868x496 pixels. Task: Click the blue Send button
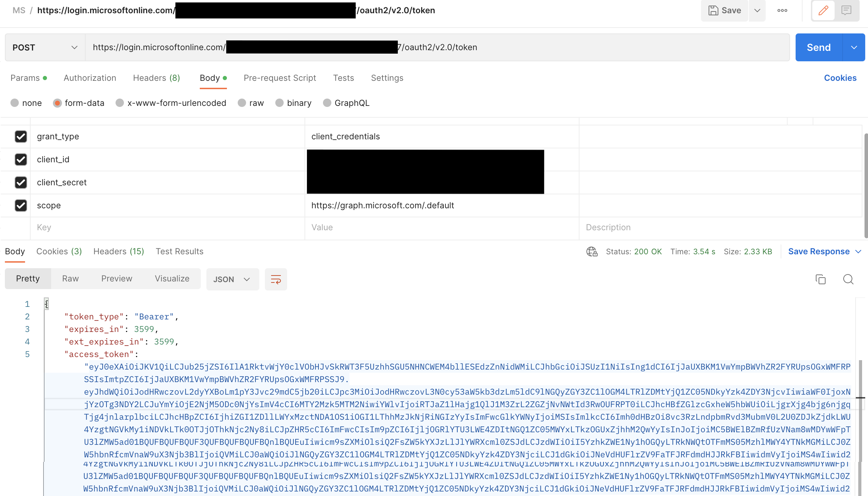coord(819,47)
